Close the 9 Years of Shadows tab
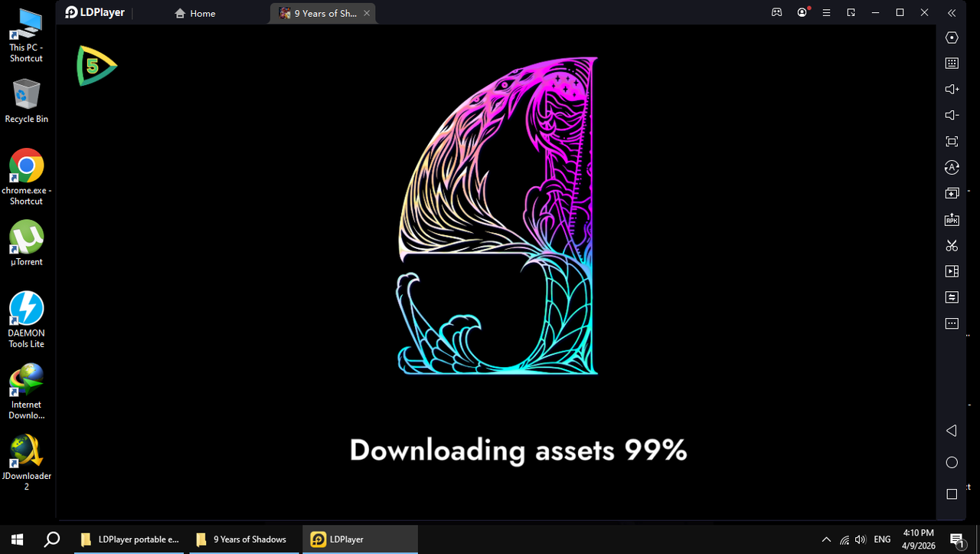 pyautogui.click(x=367, y=13)
